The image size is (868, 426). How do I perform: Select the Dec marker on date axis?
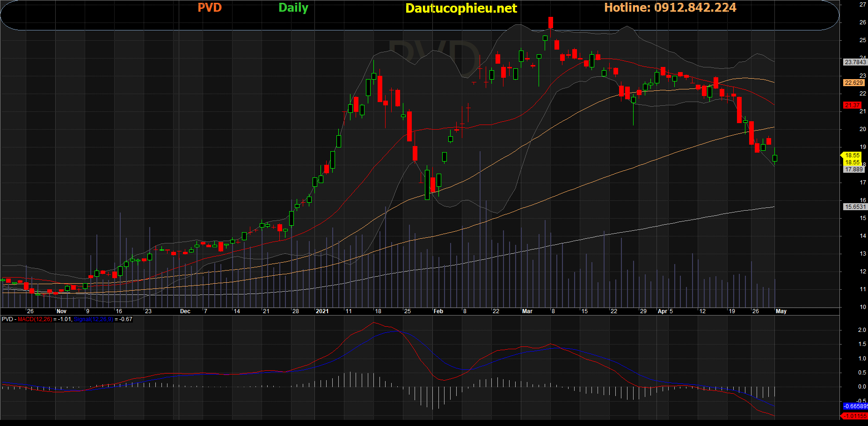(x=185, y=311)
